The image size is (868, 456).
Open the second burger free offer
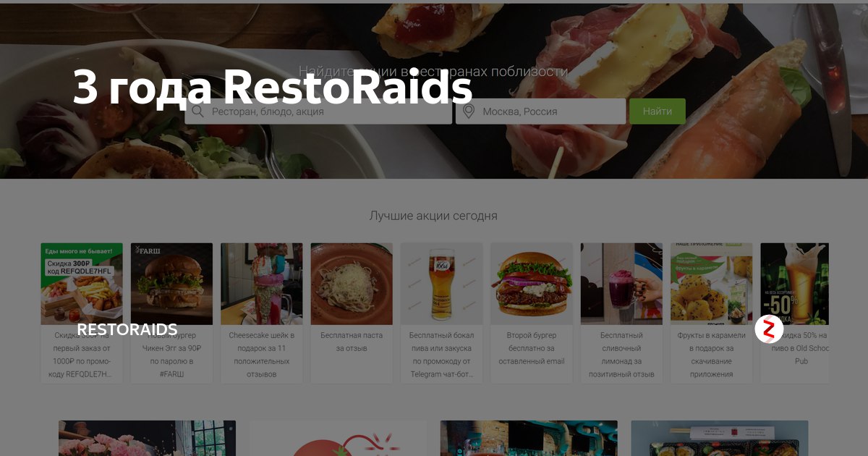click(x=532, y=313)
